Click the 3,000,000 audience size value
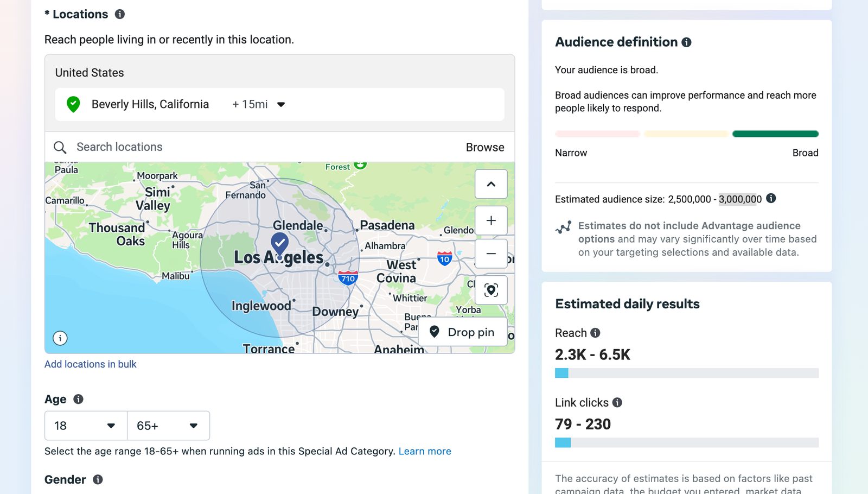 pyautogui.click(x=740, y=199)
